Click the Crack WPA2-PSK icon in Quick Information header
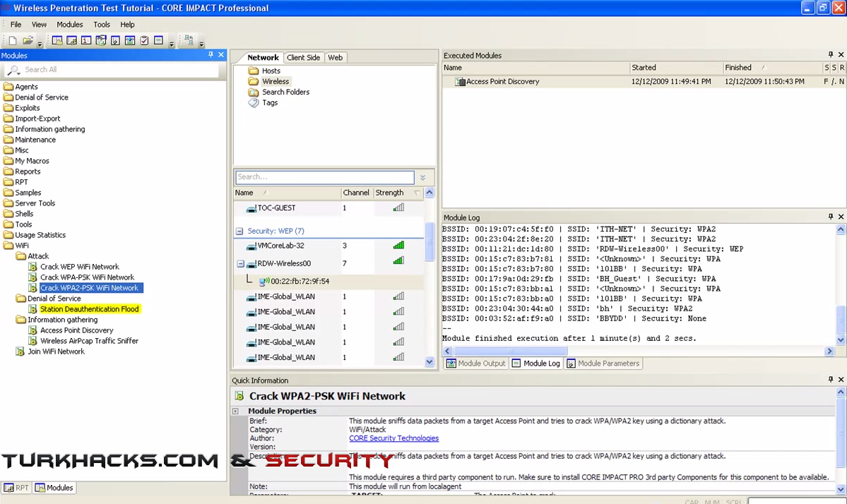This screenshot has width=847, height=504. 239,396
